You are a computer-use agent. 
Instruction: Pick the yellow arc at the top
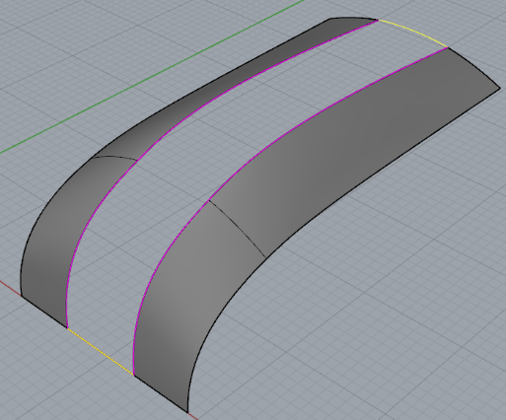coord(415,32)
